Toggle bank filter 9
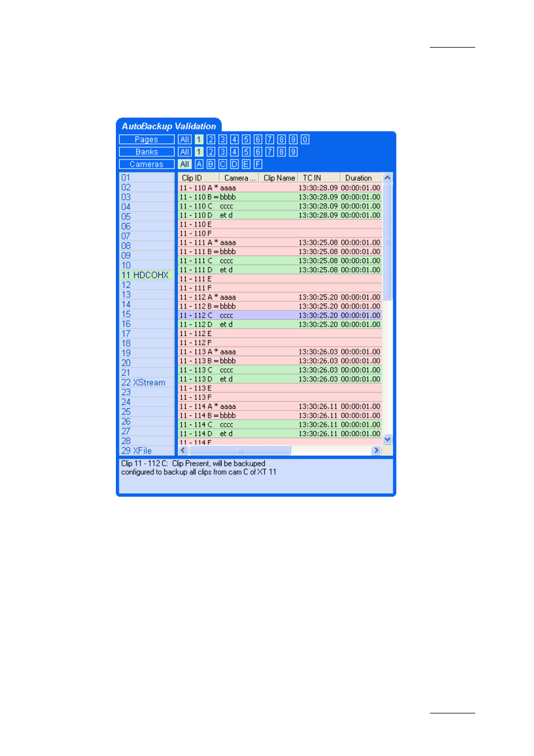Image resolution: width=534 pixels, height=756 pixels. (293, 152)
